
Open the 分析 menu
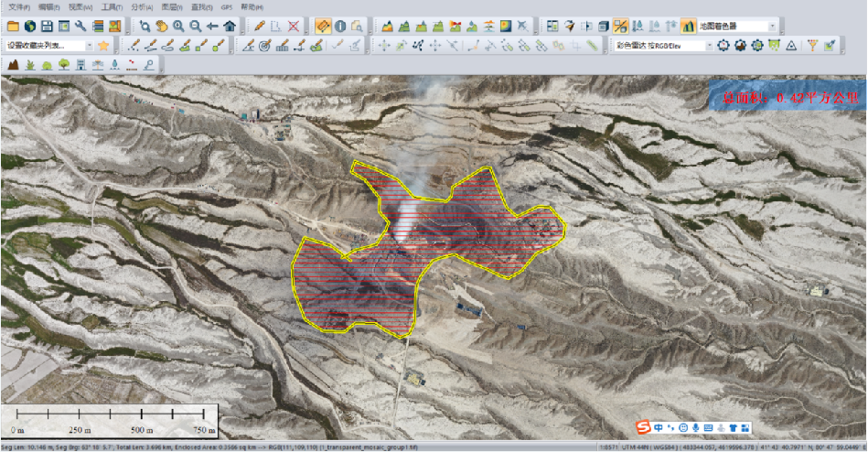click(140, 6)
